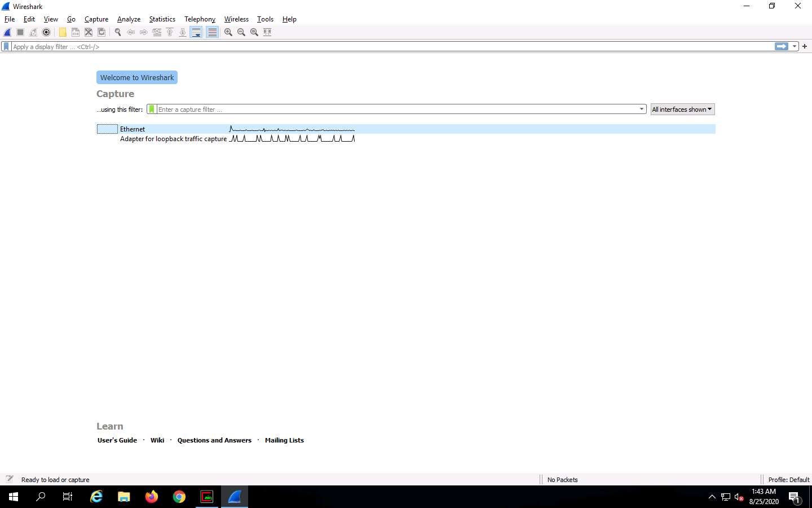The width and height of the screenshot is (812, 508).
Task: Click Zoom in toolbar icon
Action: click(x=228, y=32)
